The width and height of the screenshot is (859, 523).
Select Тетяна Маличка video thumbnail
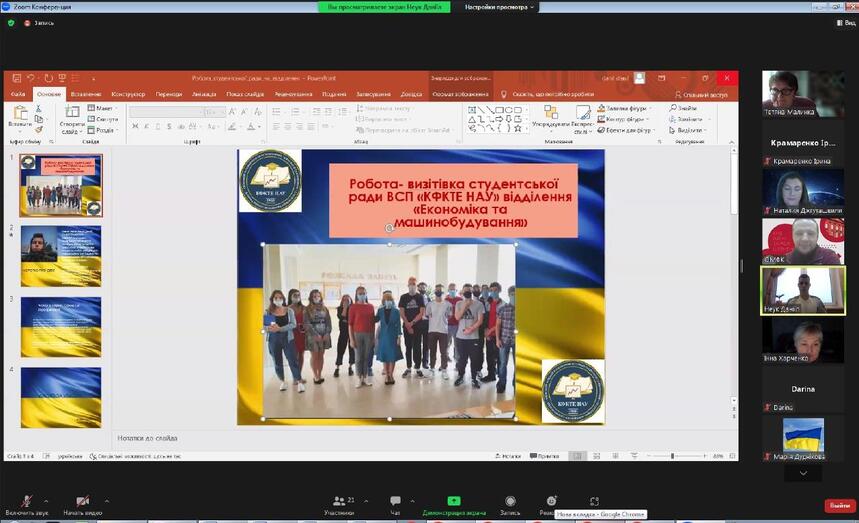tap(803, 94)
